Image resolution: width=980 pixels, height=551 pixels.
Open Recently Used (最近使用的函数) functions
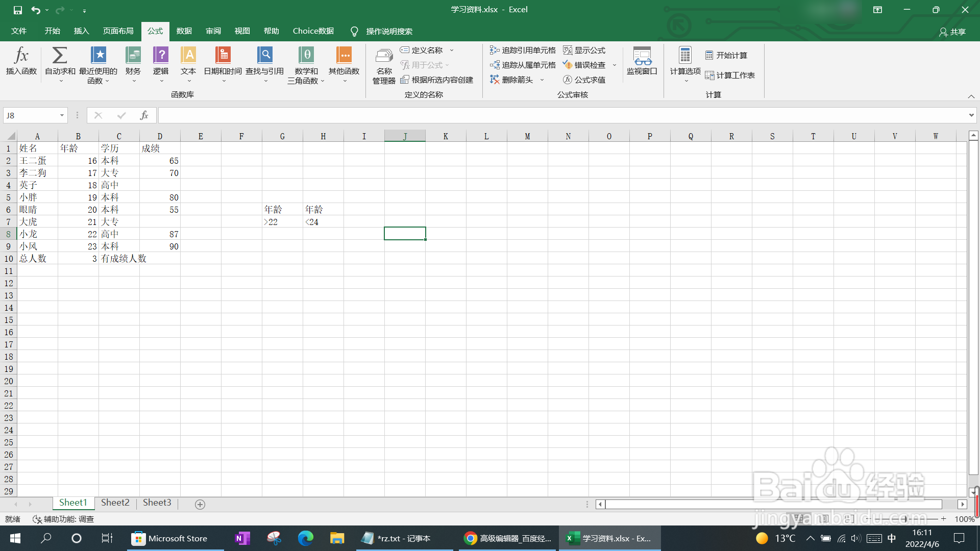(98, 65)
